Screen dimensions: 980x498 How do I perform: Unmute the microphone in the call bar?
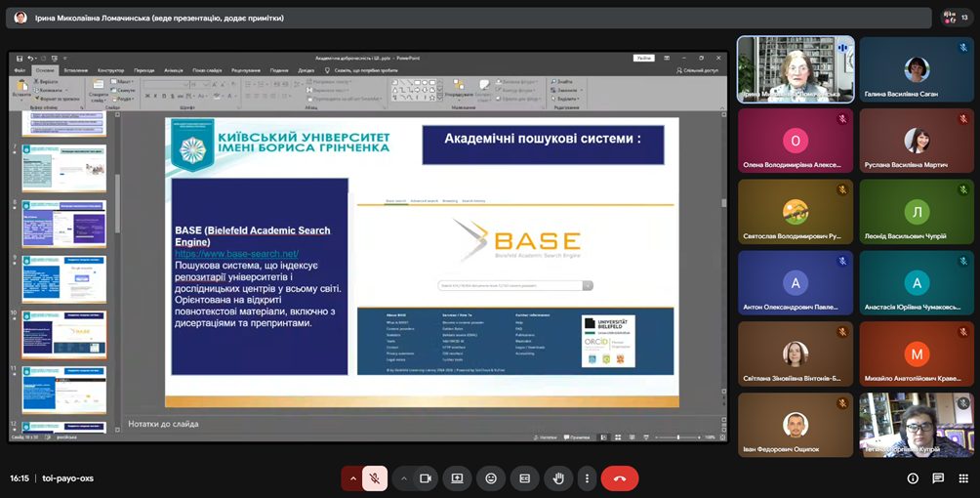(x=373, y=478)
